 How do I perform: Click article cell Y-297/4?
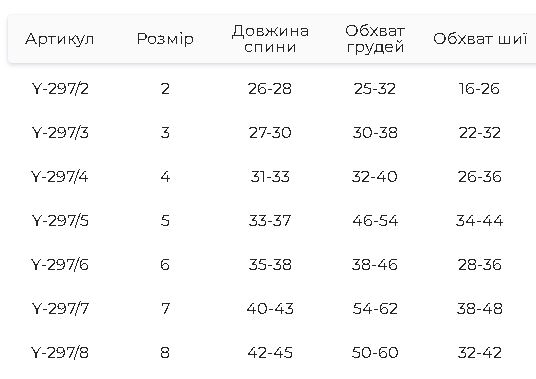[x=60, y=177]
